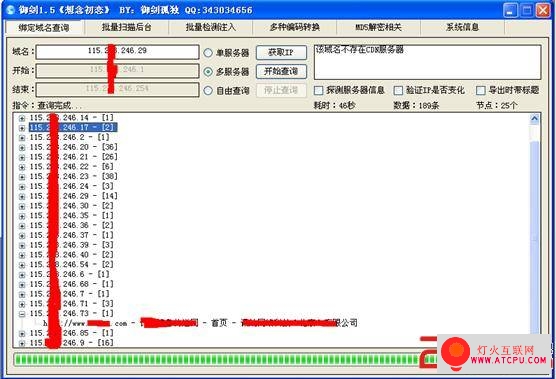Click the 开始查询 button
This screenshot has width=556, height=379.
click(281, 71)
